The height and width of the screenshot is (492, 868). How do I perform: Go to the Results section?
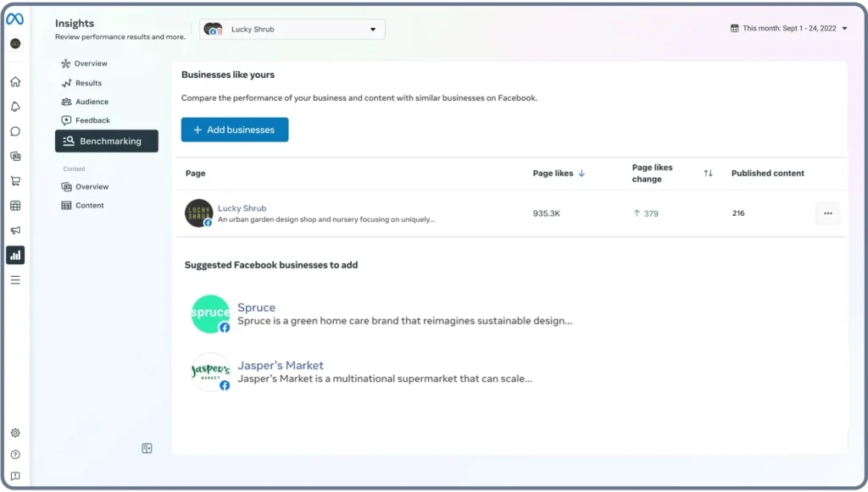point(82,83)
